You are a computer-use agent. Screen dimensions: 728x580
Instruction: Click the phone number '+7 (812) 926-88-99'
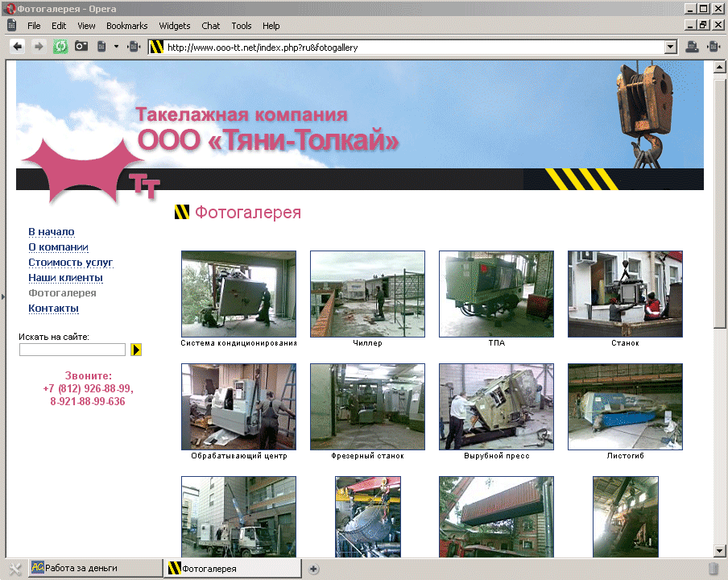click(x=88, y=388)
